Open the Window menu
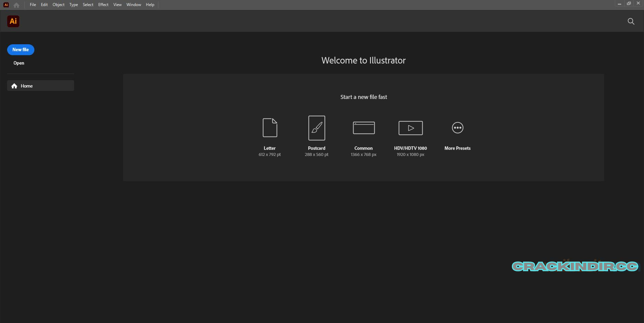The image size is (644, 323). point(133,5)
